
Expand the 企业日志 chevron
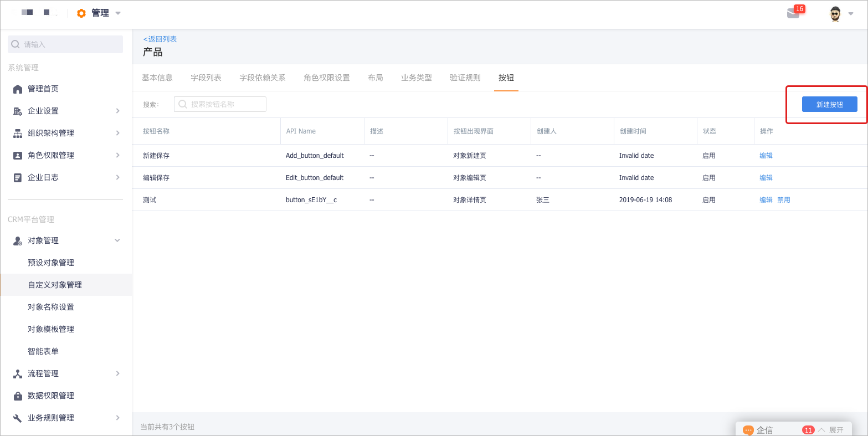coord(117,177)
